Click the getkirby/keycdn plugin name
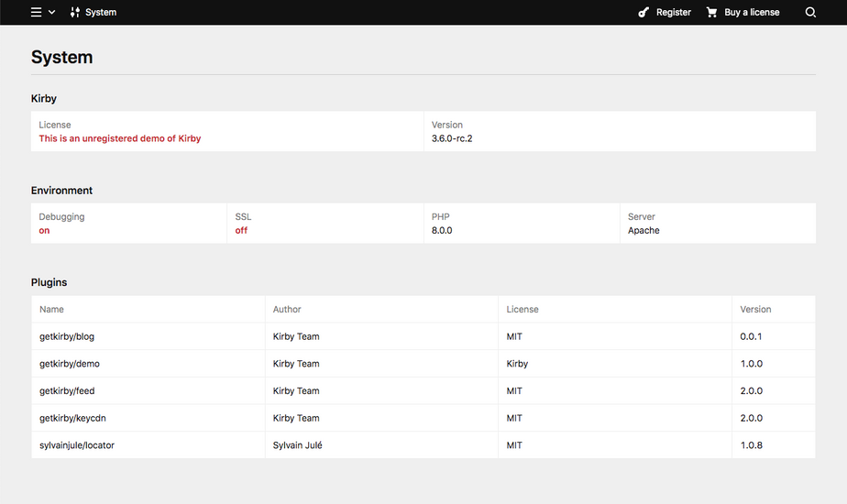The height and width of the screenshot is (504, 847). tap(72, 418)
